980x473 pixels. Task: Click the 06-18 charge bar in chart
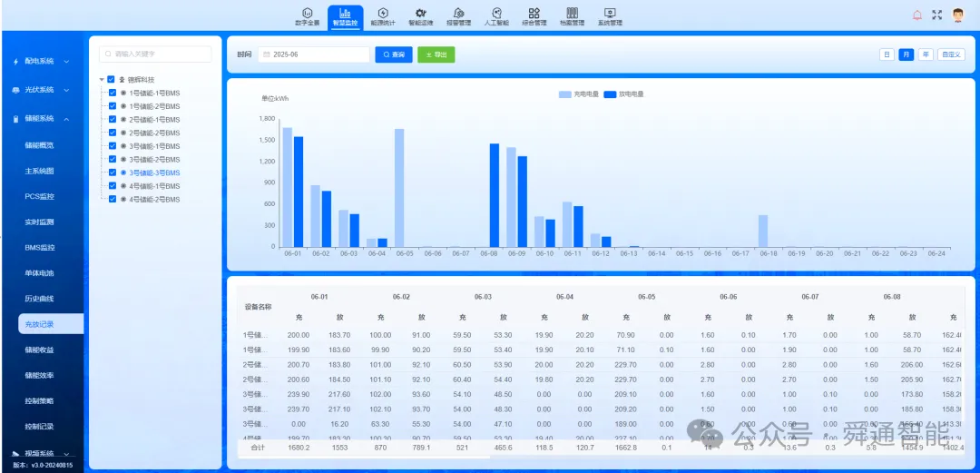click(763, 231)
